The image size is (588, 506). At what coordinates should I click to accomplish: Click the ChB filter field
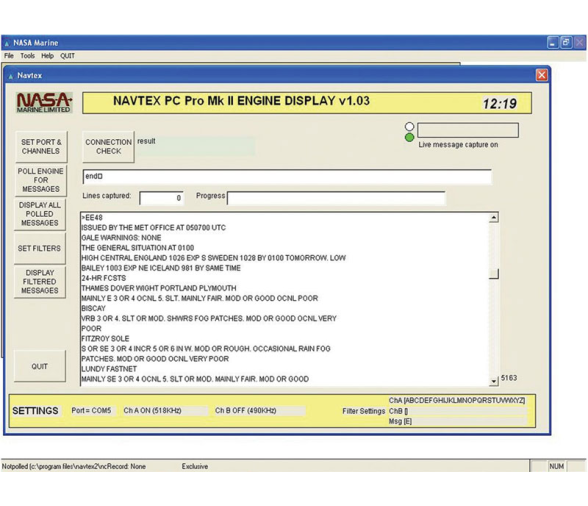(457, 411)
